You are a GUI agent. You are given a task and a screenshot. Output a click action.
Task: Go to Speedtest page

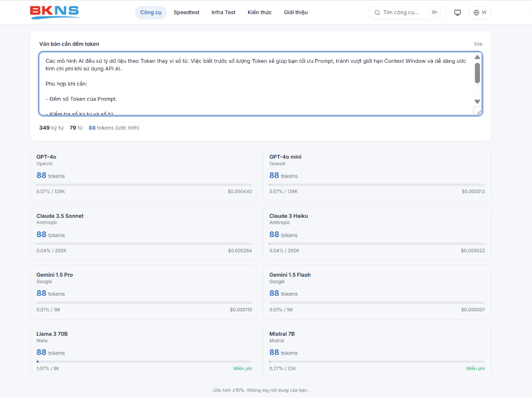click(x=186, y=12)
